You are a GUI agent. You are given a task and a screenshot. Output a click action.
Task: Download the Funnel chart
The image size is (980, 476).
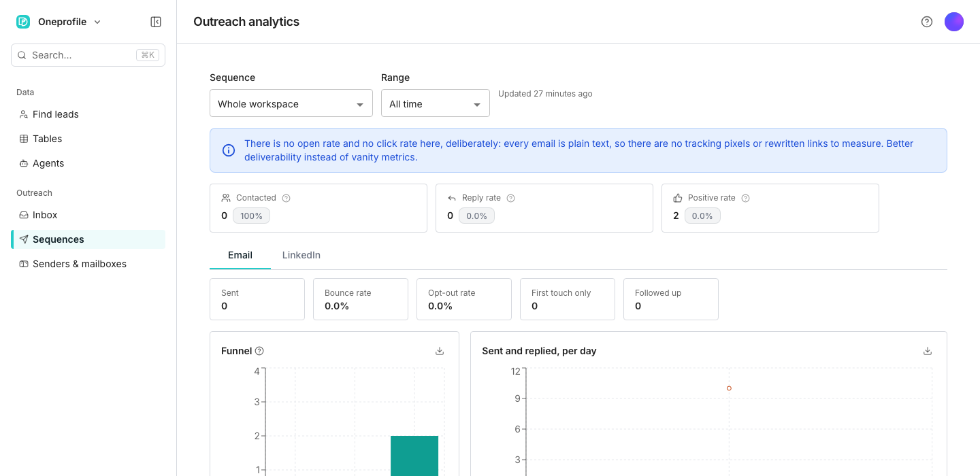point(440,351)
